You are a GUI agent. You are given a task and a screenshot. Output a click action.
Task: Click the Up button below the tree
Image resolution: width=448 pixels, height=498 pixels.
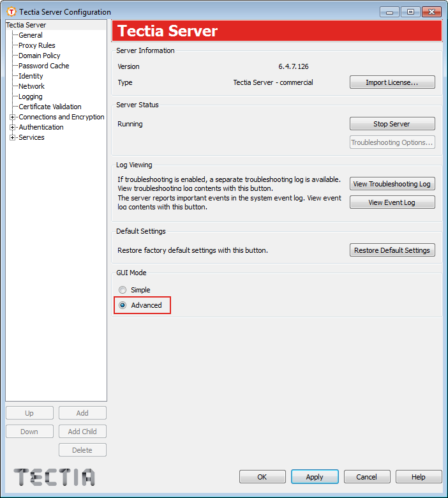coord(29,413)
